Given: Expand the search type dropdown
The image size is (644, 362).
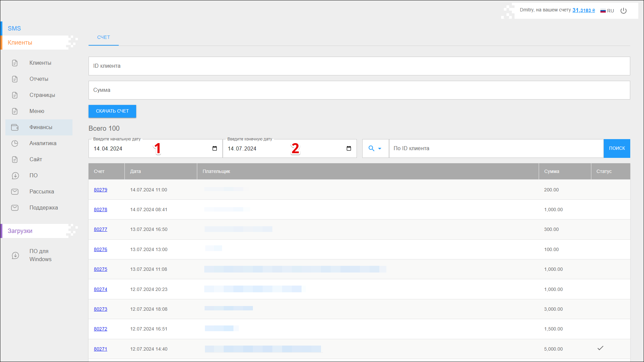Looking at the screenshot, I should click(375, 148).
